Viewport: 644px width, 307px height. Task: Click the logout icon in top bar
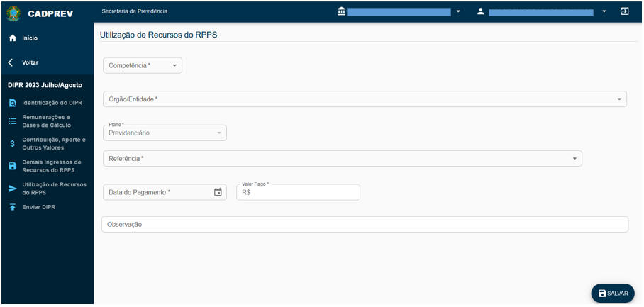point(625,11)
